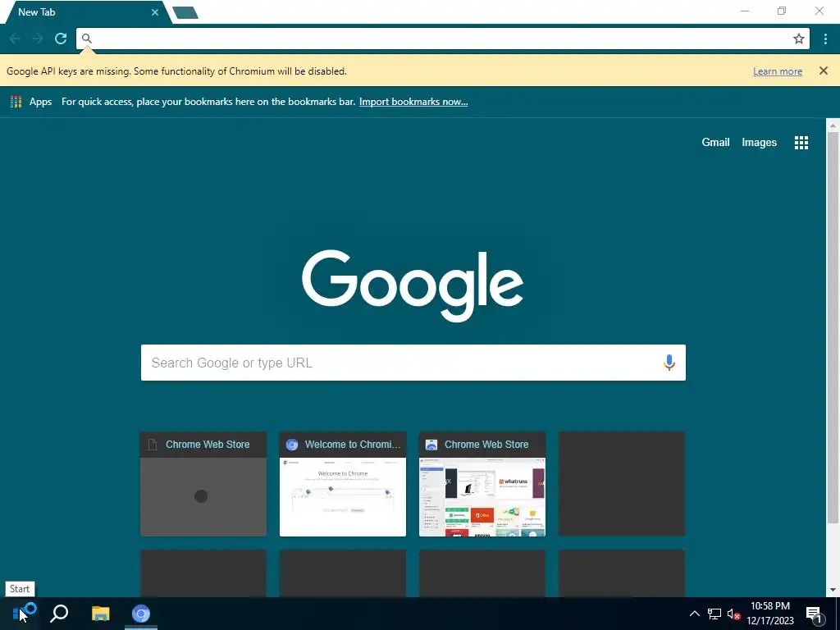Open File Explorer from the taskbar
The height and width of the screenshot is (630, 840).
(x=100, y=614)
